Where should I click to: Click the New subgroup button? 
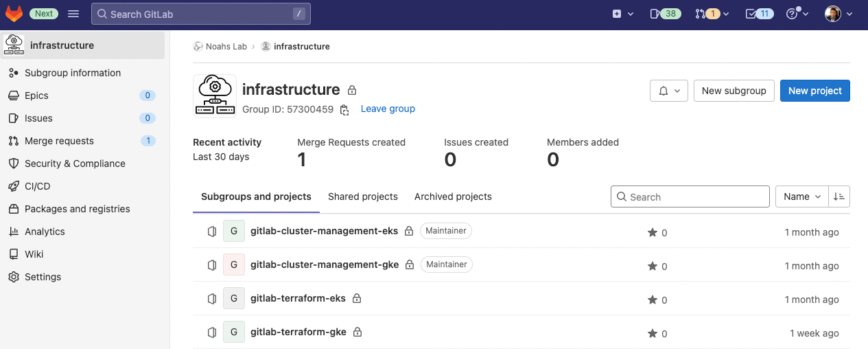click(x=734, y=91)
